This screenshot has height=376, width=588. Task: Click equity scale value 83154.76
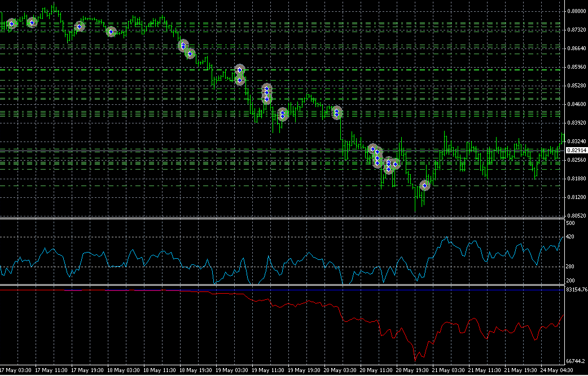pyautogui.click(x=577, y=290)
